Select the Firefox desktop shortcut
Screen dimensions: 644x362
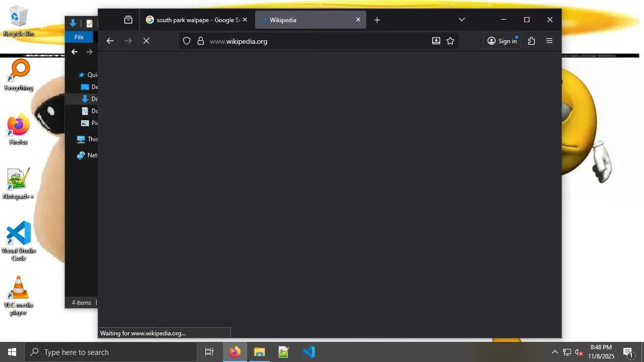click(x=19, y=130)
